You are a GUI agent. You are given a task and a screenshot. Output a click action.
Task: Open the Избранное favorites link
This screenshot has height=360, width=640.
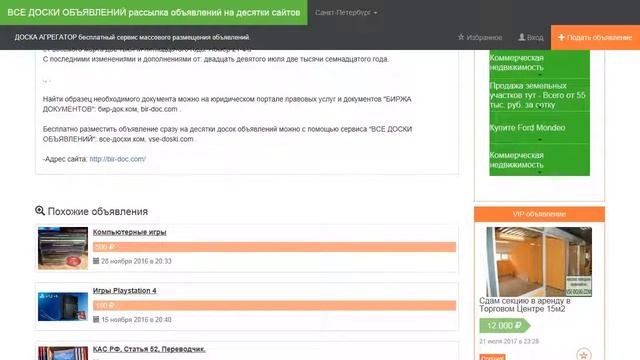(x=480, y=37)
